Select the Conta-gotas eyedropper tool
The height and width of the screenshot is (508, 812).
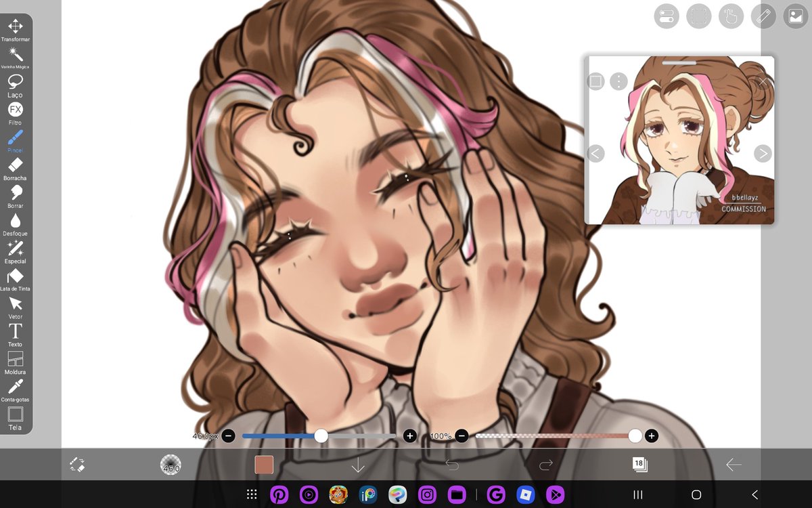point(15,390)
